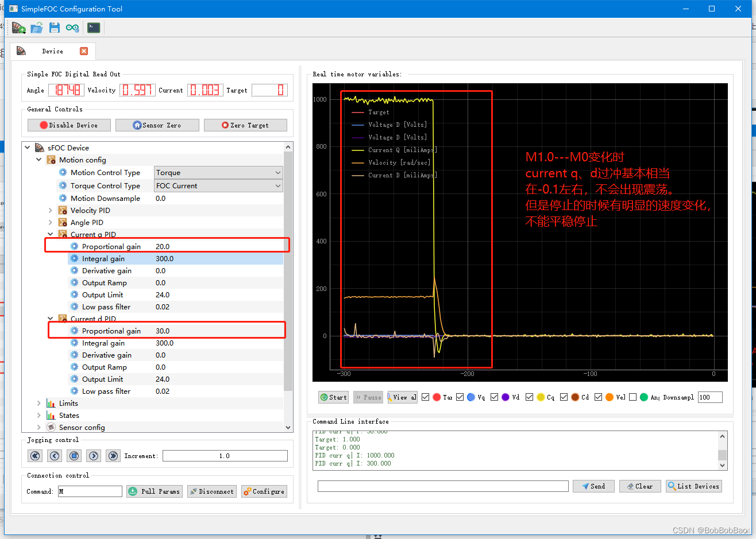The width and height of the screenshot is (756, 539).
Task: Click the Limits bar-chart icon
Action: click(51, 404)
